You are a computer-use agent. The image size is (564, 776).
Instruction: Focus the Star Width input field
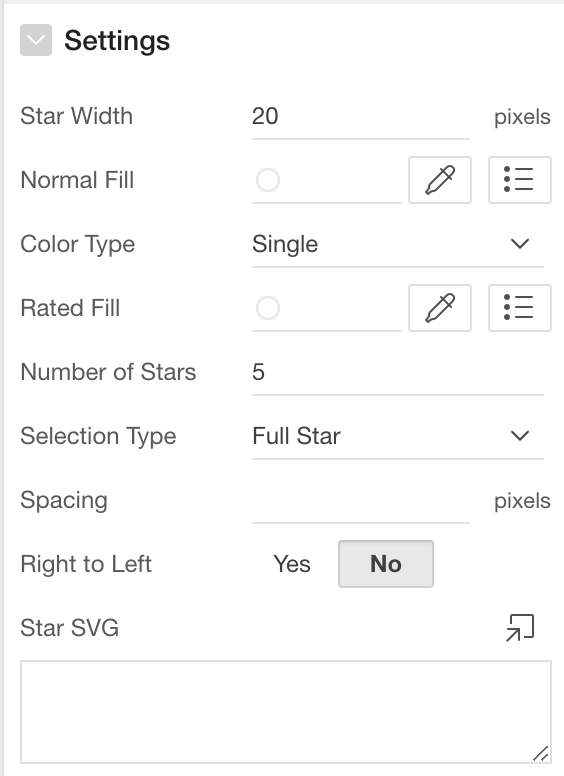361,116
